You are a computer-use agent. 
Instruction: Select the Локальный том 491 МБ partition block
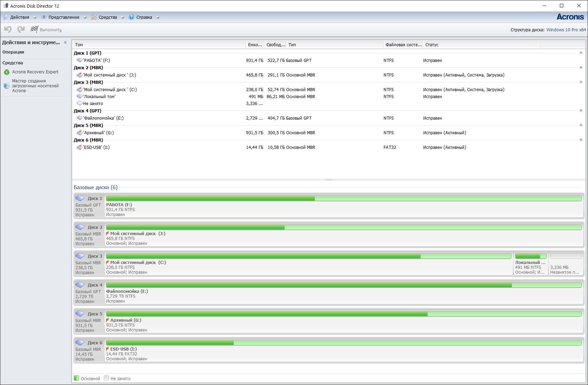[x=531, y=264]
